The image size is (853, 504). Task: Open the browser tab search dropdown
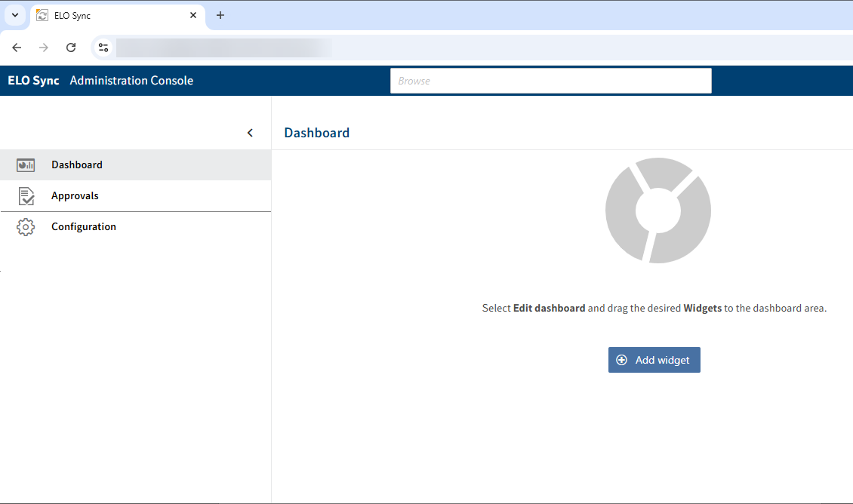(15, 16)
